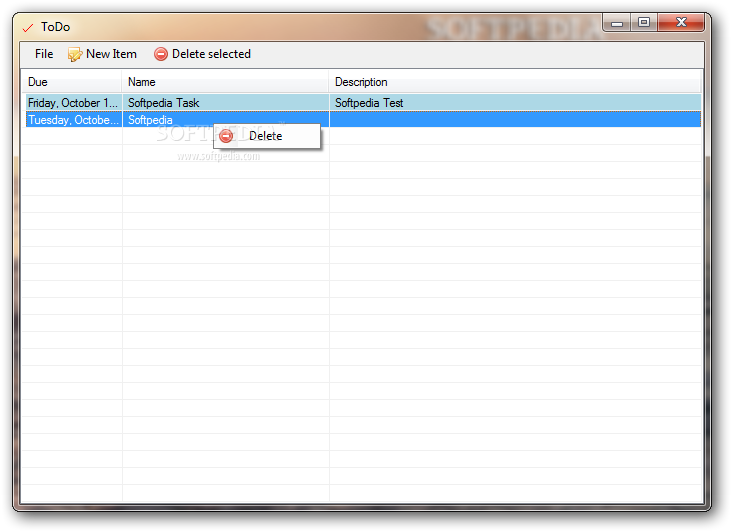
Task: Click the red icon beside context-menu Delete
Action: coord(226,136)
